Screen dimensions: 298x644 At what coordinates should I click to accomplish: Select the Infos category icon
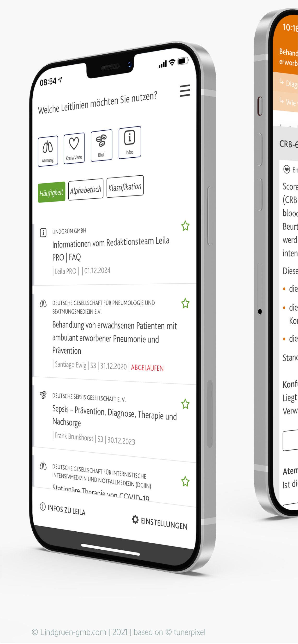coord(130,142)
